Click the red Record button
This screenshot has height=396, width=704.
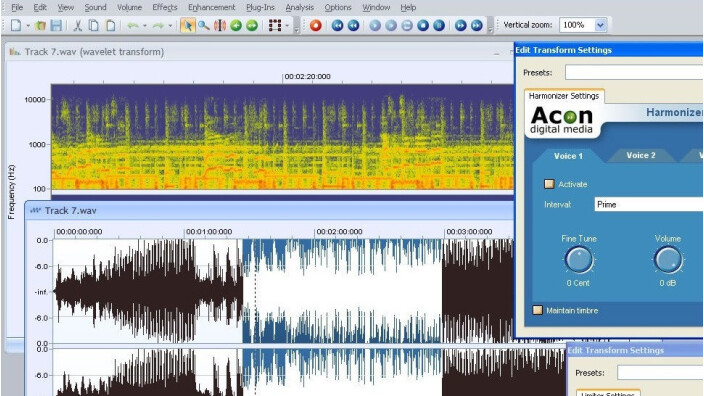(316, 26)
